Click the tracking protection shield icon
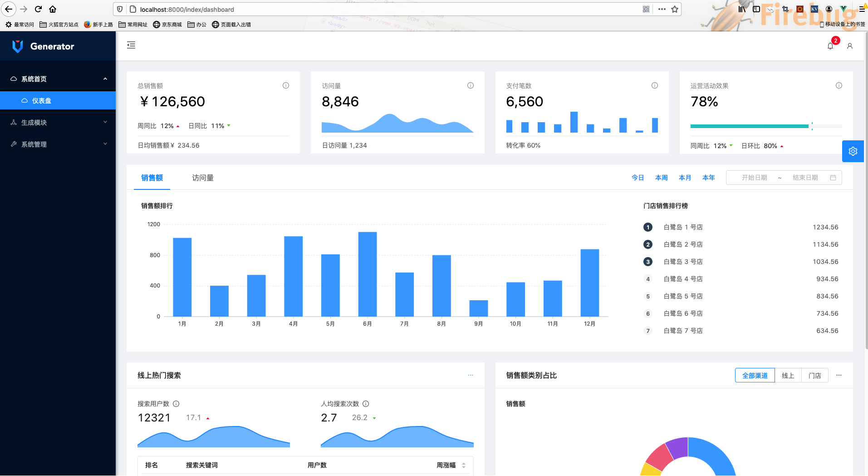 (x=120, y=9)
